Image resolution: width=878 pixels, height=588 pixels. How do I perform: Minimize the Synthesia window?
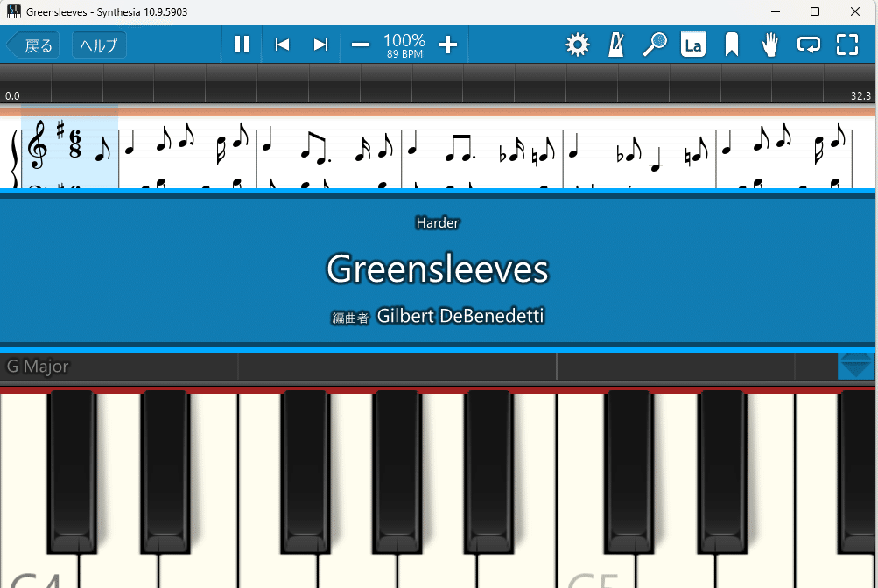tap(776, 11)
